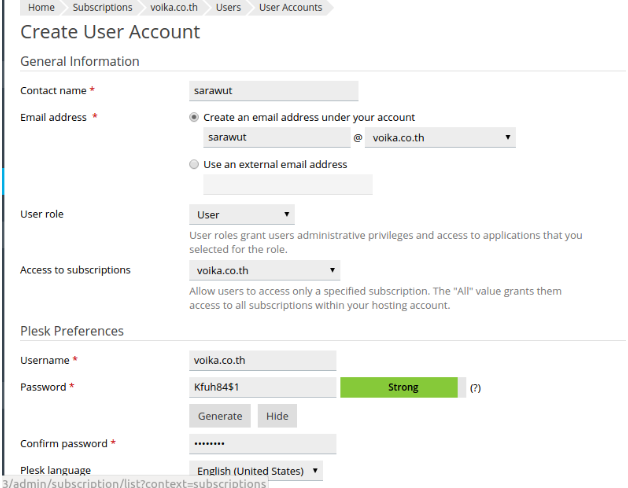The width and height of the screenshot is (628, 488).
Task: Navigate to Subscriptions breadcrumb
Action: click(x=102, y=7)
